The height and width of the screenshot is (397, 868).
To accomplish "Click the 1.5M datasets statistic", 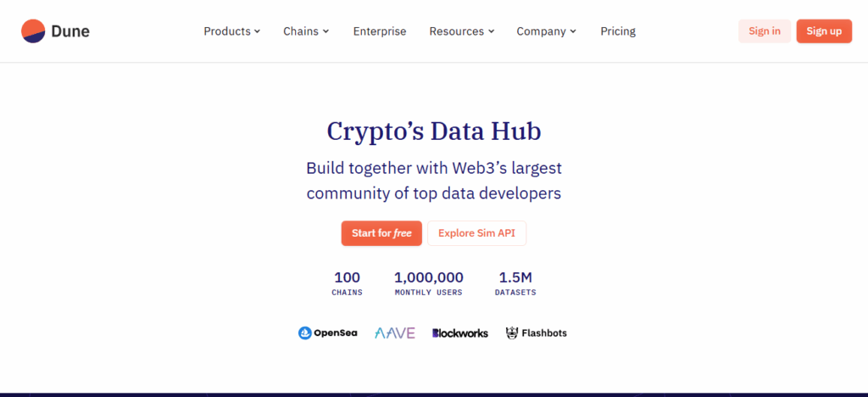I will 515,283.
